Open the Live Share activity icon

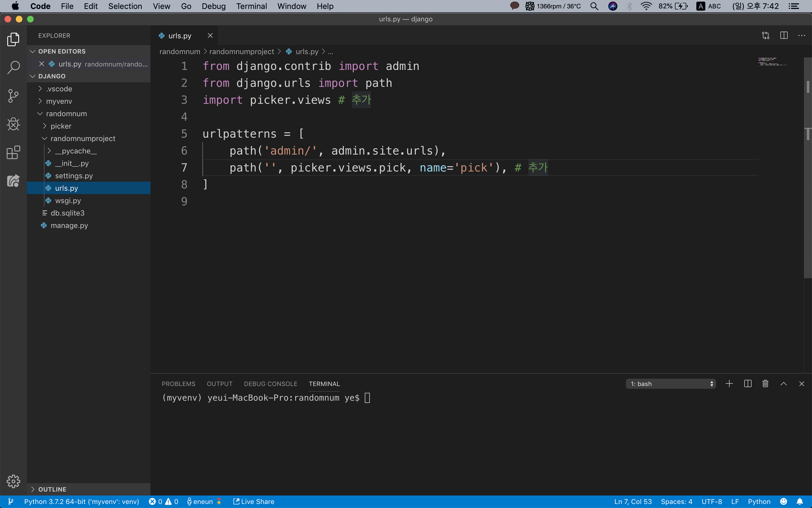[x=13, y=181]
